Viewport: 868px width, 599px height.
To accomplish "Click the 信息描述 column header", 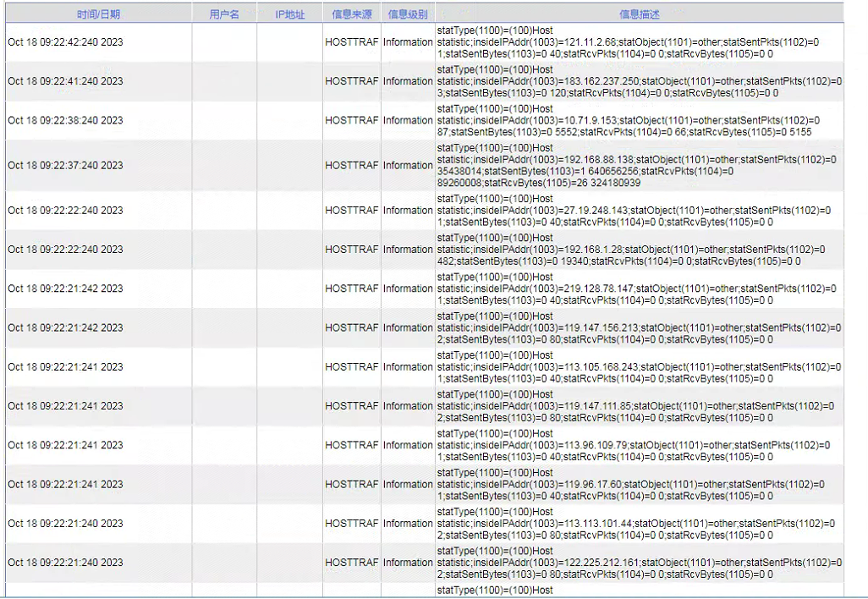I will coord(640,14).
